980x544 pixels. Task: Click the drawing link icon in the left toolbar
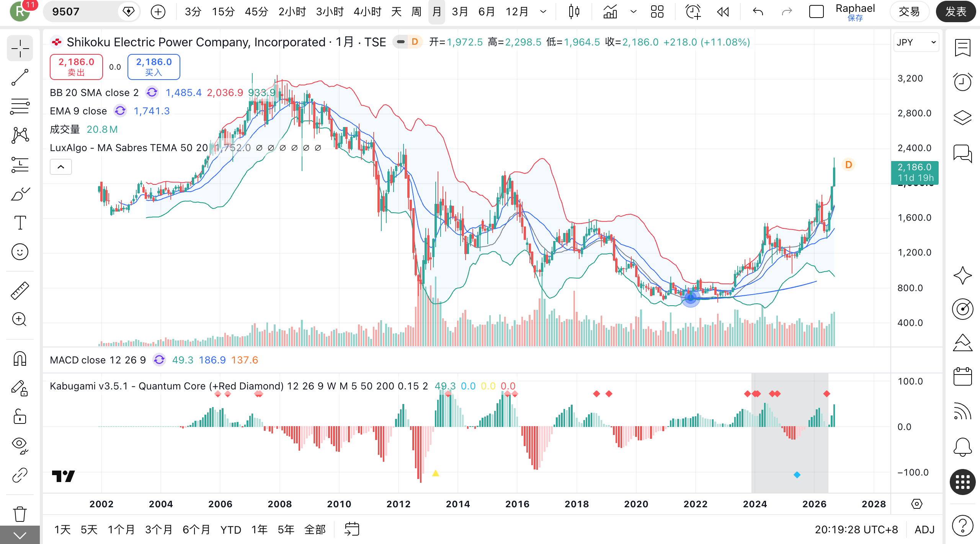(20, 475)
